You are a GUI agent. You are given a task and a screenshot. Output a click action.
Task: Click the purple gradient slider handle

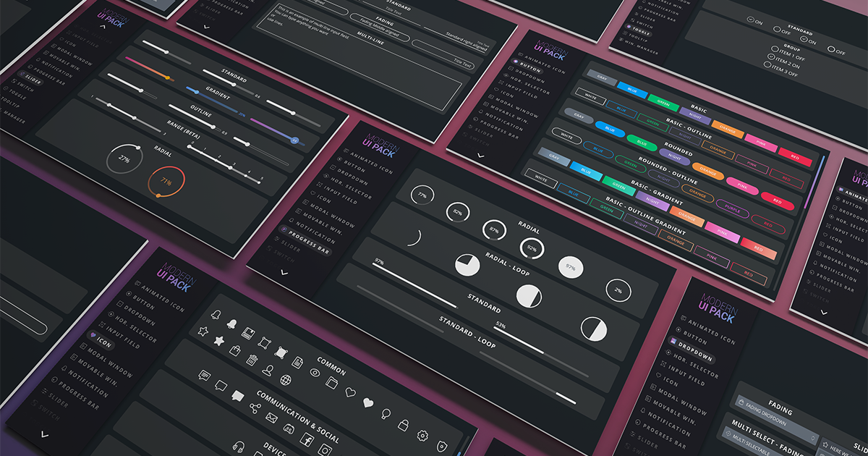[x=294, y=140]
